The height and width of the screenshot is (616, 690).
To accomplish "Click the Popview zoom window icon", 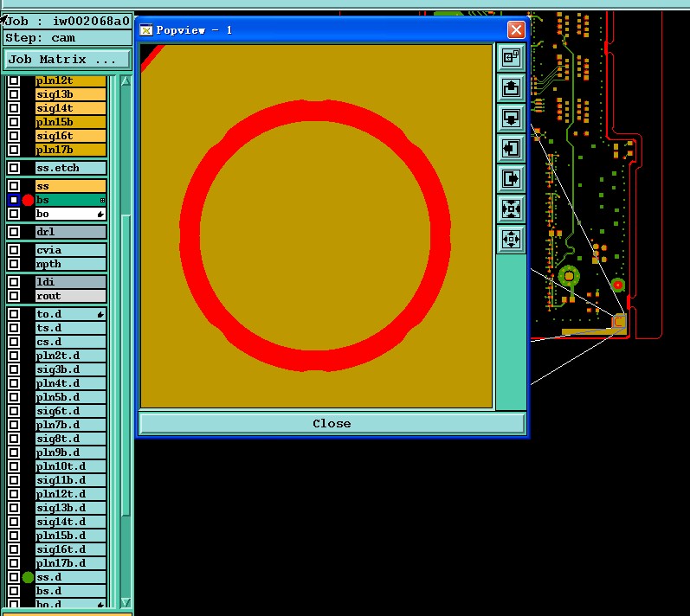I will (x=511, y=57).
